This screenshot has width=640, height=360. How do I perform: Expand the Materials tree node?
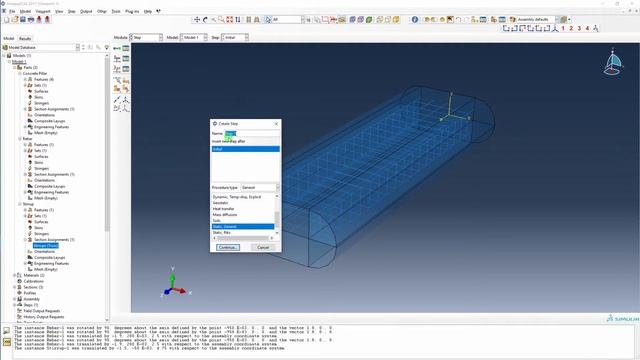click(x=14, y=275)
